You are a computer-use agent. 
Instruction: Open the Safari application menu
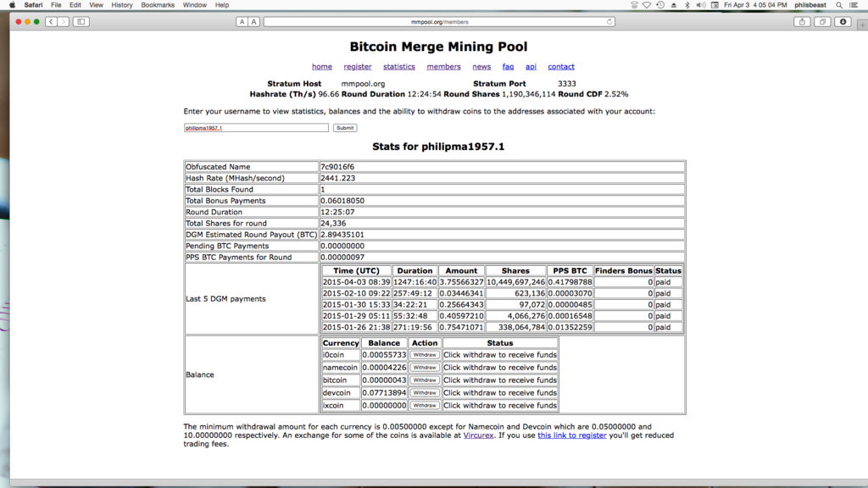(33, 5)
